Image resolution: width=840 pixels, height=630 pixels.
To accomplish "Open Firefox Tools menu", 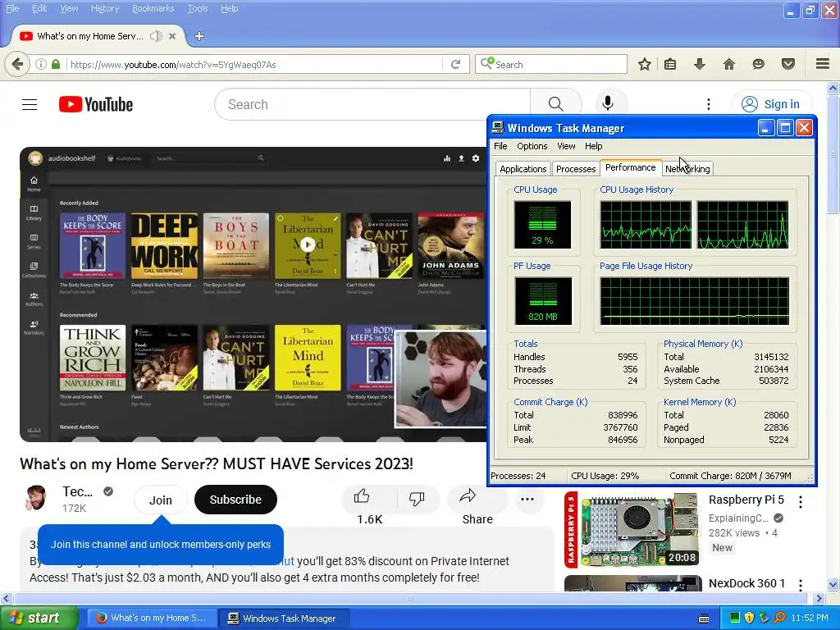I will [x=197, y=8].
